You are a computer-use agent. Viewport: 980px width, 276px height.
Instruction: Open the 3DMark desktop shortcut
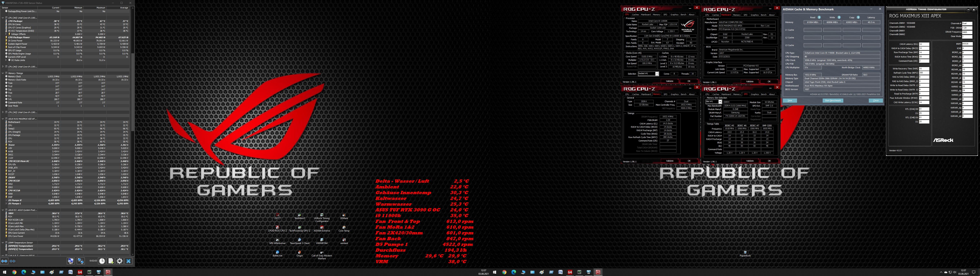344,217
